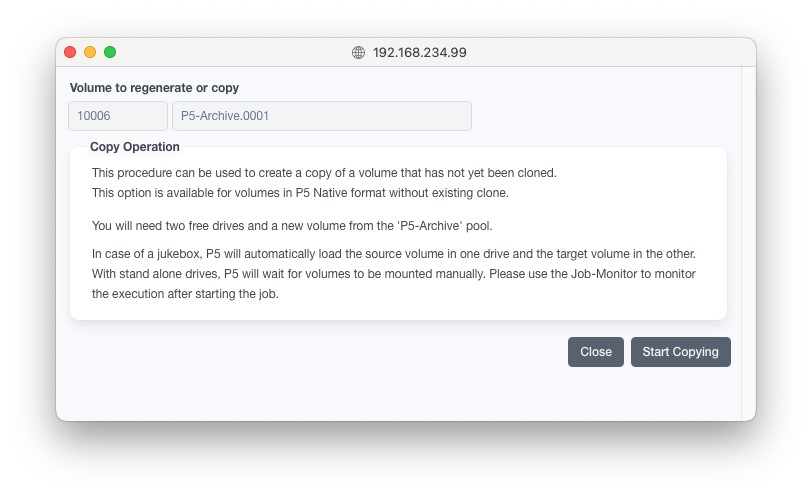
Task: Select the Copy Operation group heading
Action: click(135, 147)
